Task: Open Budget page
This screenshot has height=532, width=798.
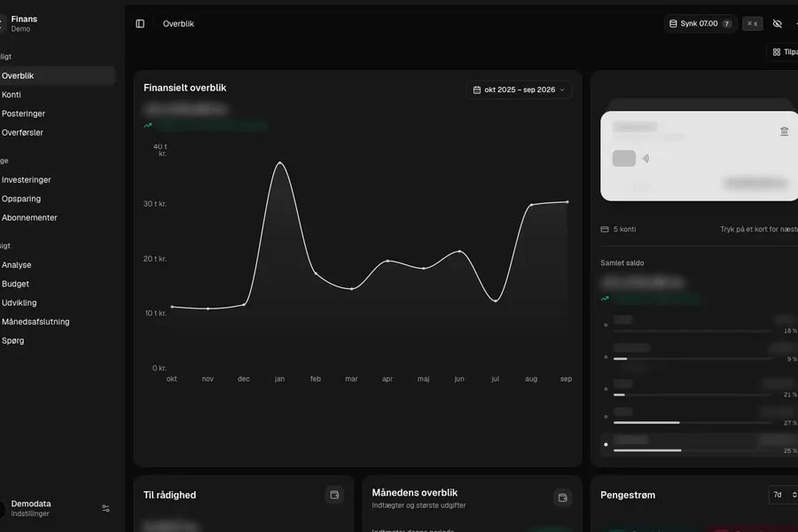Action: 57,284
